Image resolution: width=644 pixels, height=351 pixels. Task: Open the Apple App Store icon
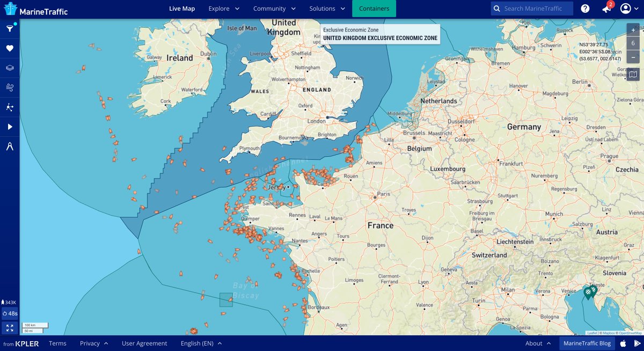click(x=623, y=343)
